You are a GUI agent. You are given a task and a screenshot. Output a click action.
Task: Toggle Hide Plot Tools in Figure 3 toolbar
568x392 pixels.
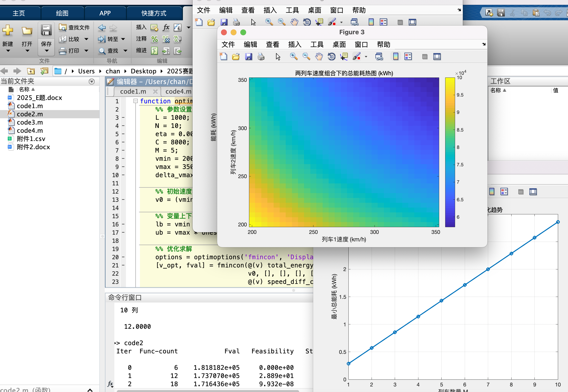coord(425,57)
